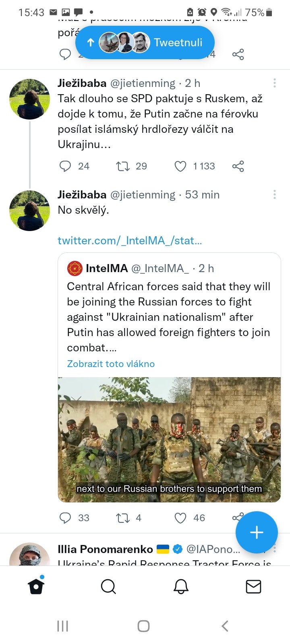This screenshot has height=644, width=290.
Task: Tap 'Zobrazit toto vlákno' link
Action: [x=111, y=364]
